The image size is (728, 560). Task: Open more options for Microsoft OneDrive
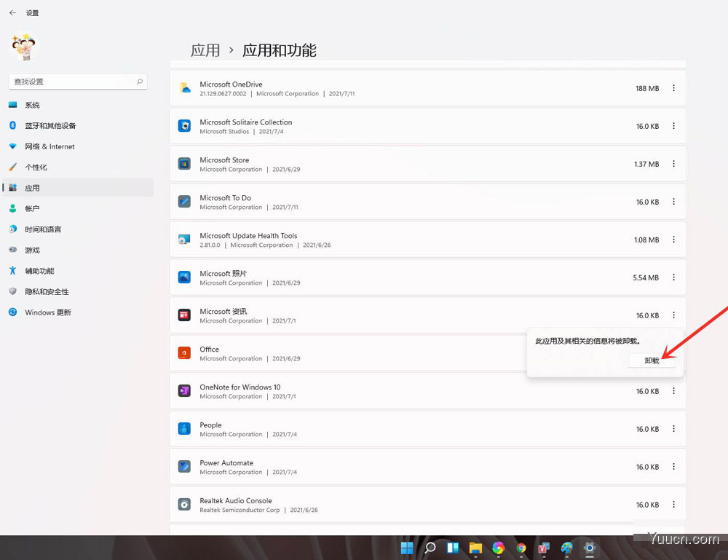tap(673, 88)
